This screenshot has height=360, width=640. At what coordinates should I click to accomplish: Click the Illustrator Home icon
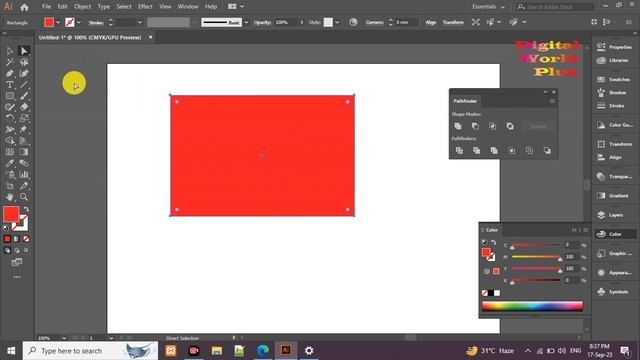[24, 7]
